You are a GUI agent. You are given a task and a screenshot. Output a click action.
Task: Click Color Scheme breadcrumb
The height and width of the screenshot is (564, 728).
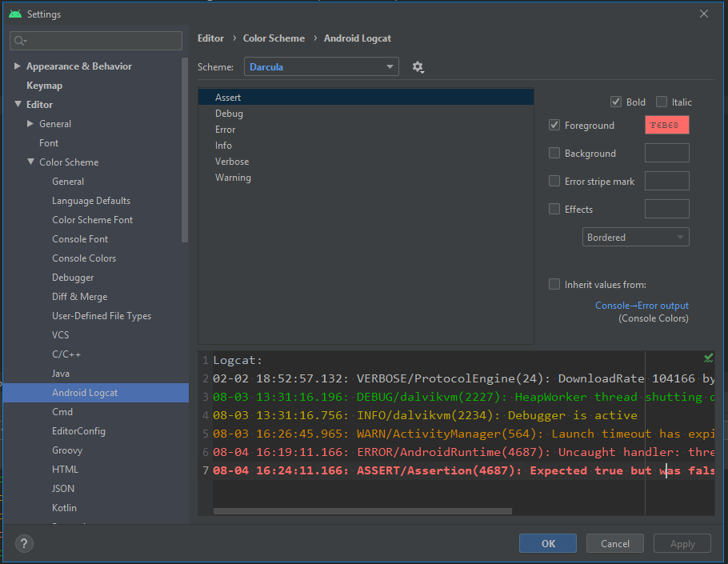coord(274,38)
